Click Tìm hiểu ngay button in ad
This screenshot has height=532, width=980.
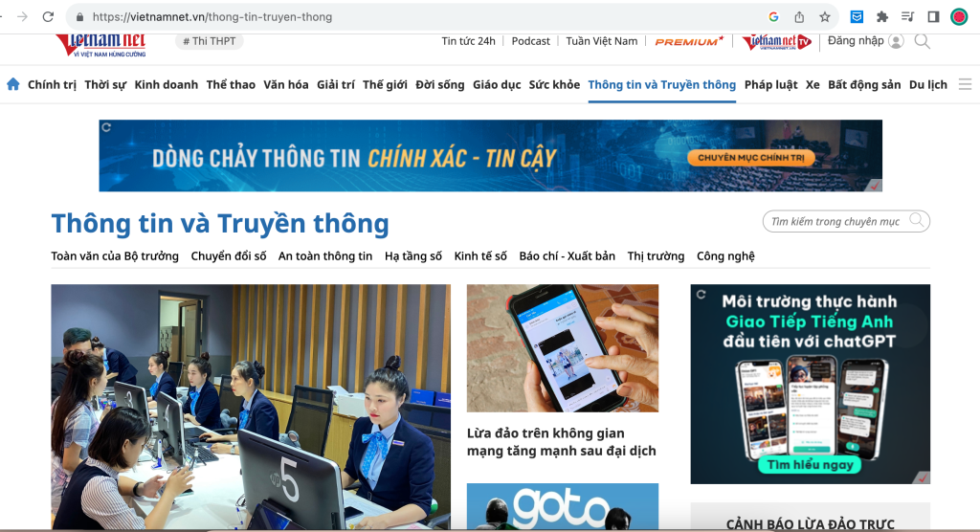[x=810, y=464]
